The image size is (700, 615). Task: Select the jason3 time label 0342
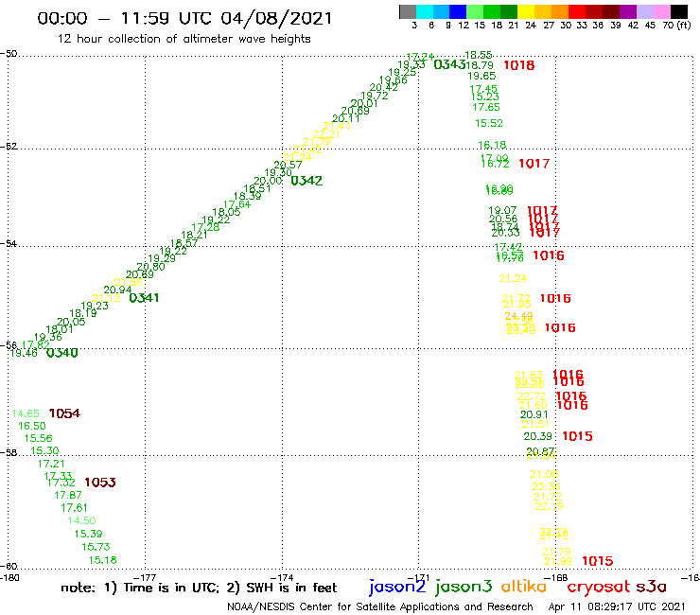tap(306, 181)
